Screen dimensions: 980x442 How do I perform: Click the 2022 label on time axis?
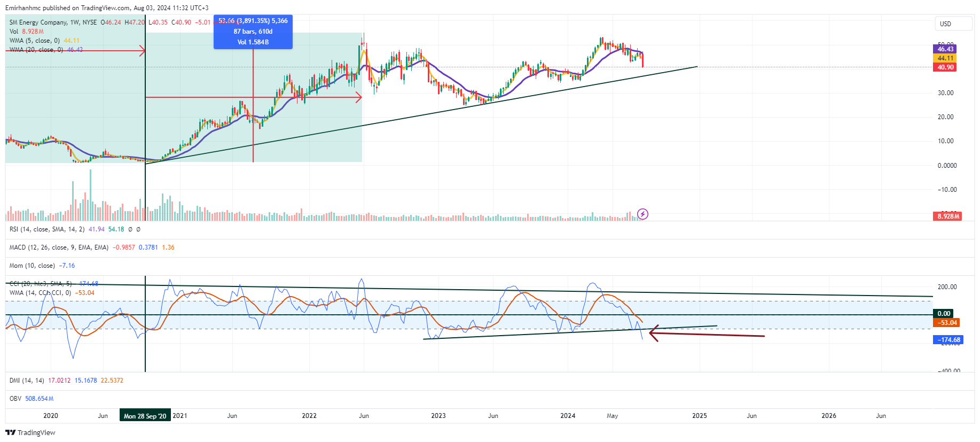309,416
